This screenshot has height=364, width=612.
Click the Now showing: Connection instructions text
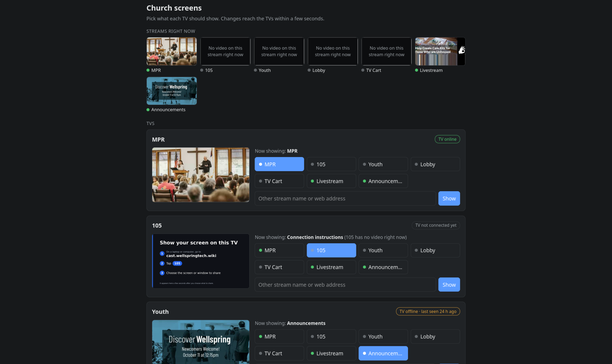click(x=299, y=237)
